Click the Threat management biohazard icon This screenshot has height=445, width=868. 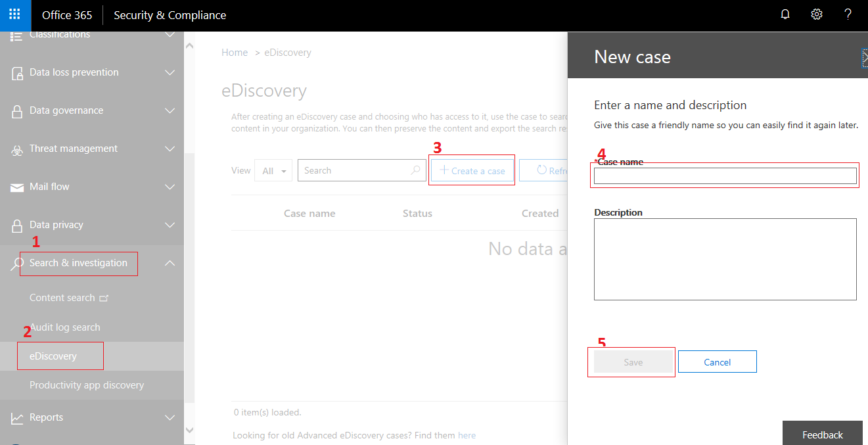pyautogui.click(x=17, y=149)
